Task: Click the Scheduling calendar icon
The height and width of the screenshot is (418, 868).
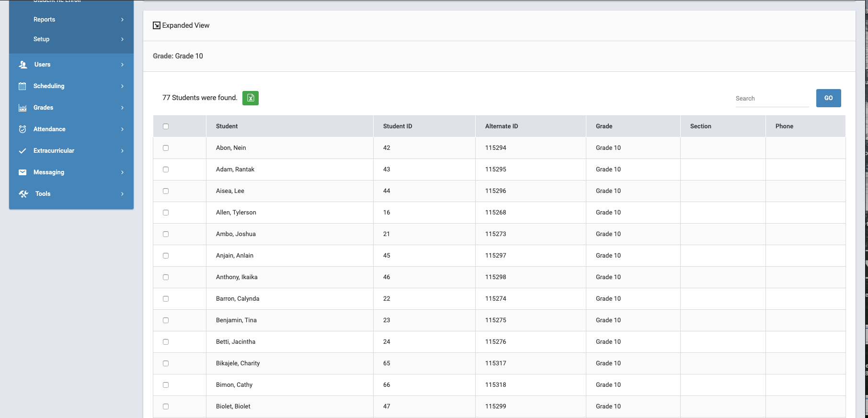Action: (23, 86)
